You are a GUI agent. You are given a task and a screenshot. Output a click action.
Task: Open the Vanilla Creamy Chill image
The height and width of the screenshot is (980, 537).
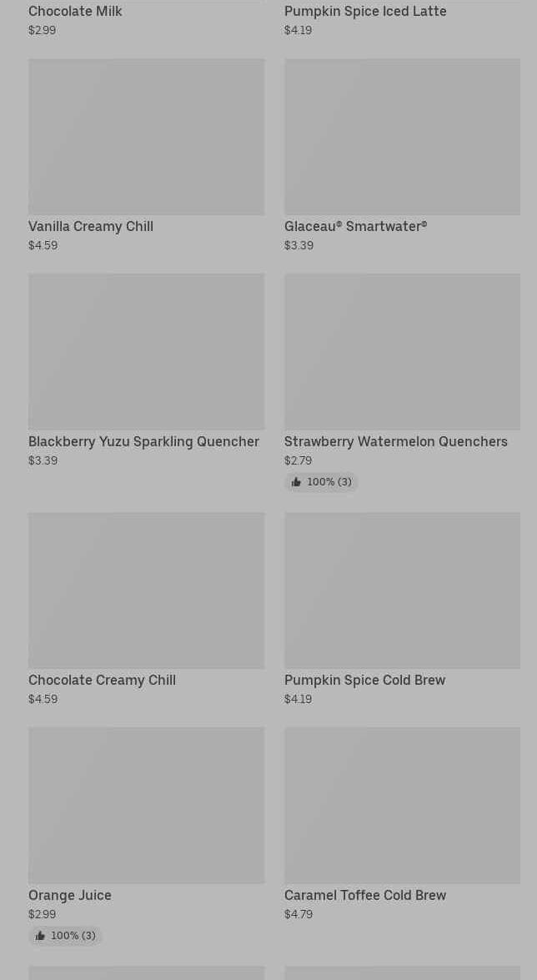[x=146, y=137]
